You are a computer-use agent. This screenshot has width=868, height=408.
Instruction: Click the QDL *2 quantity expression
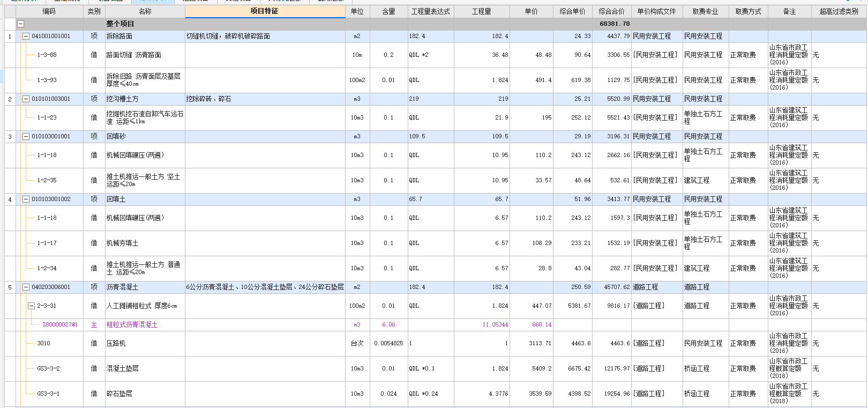418,55
